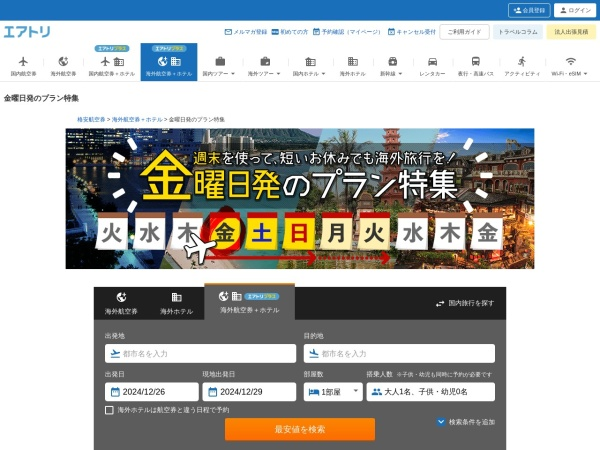Click calendar icon in 現地出発日 field
The width and height of the screenshot is (600, 450).
[212, 392]
